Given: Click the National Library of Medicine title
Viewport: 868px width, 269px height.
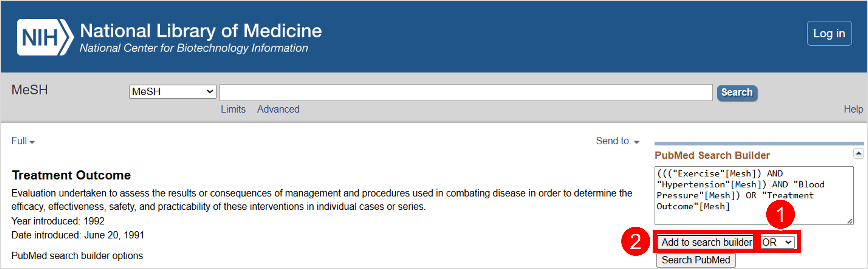Looking at the screenshot, I should point(201,31).
